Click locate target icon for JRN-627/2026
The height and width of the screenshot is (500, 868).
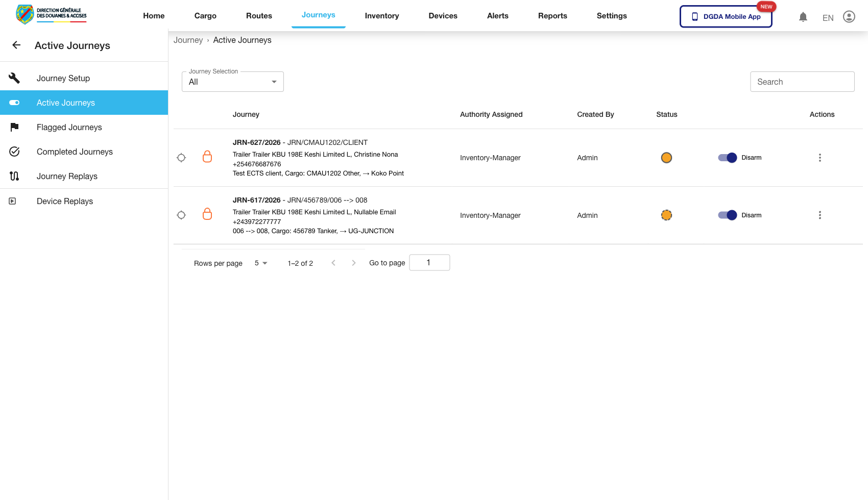click(x=181, y=158)
